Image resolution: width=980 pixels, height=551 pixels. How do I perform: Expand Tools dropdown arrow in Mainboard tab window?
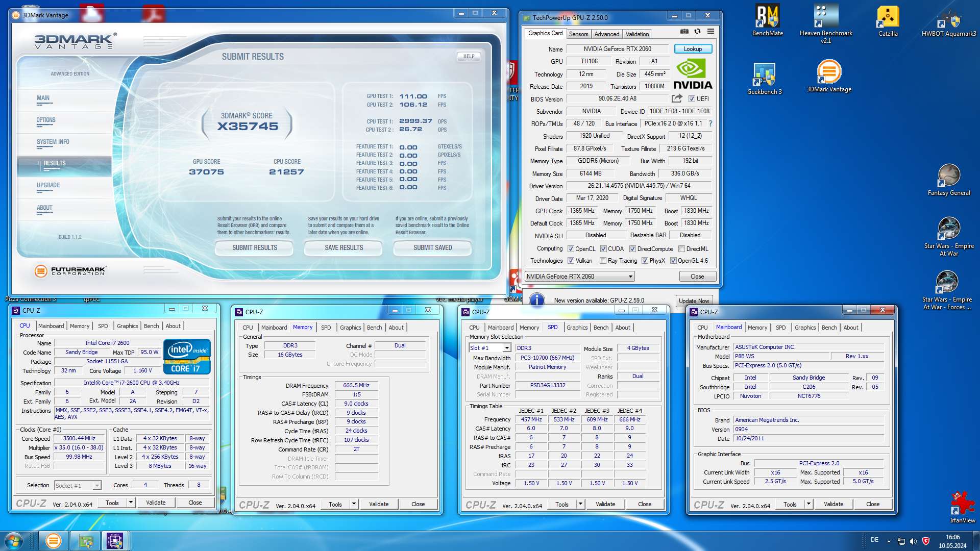808,504
